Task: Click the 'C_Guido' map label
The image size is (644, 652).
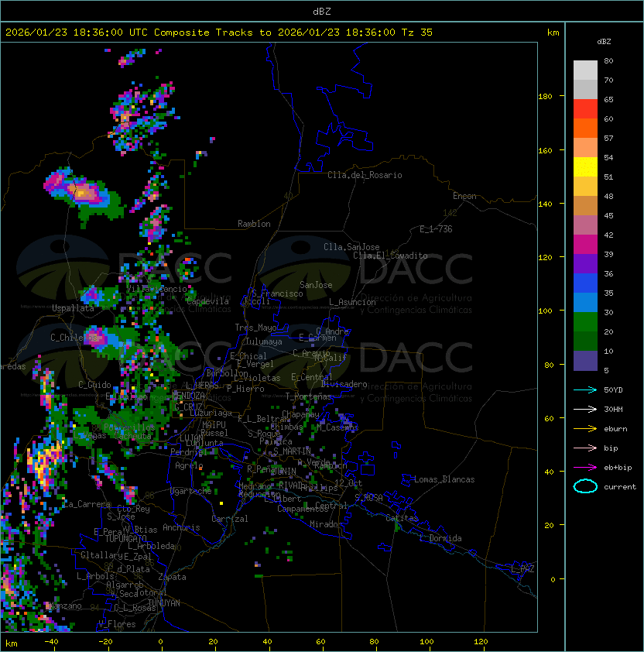Action: (94, 385)
